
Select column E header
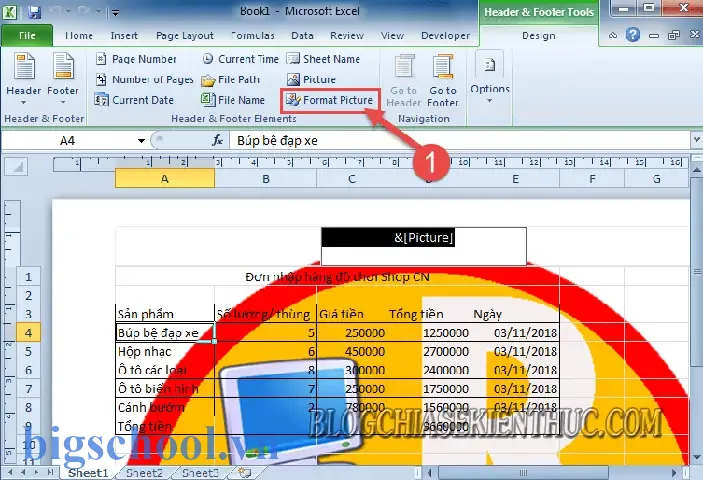(516, 179)
